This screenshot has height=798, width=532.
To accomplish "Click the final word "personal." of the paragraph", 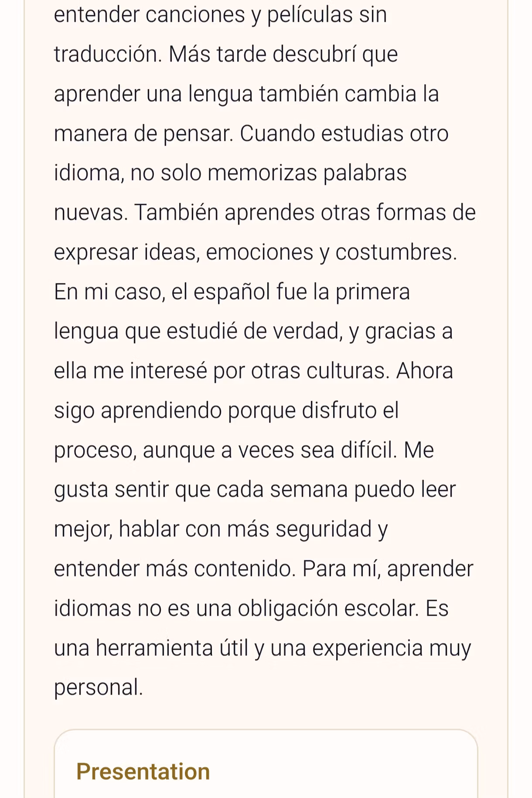I will [99, 688].
